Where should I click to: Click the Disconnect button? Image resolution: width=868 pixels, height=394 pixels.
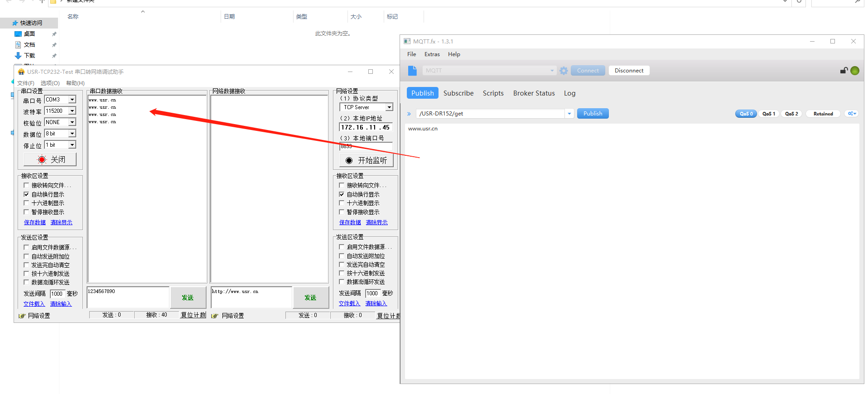[629, 71]
